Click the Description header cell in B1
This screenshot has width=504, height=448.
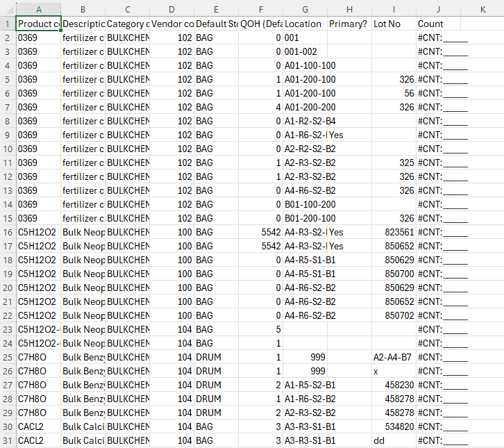pyautogui.click(x=83, y=24)
